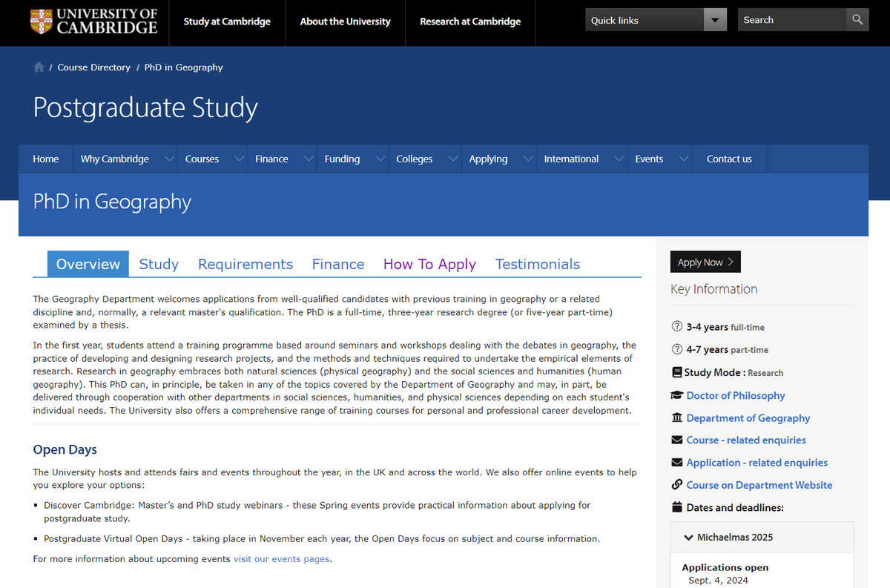The height and width of the screenshot is (588, 890).
Task: Select the Overview tab
Action: (88, 264)
